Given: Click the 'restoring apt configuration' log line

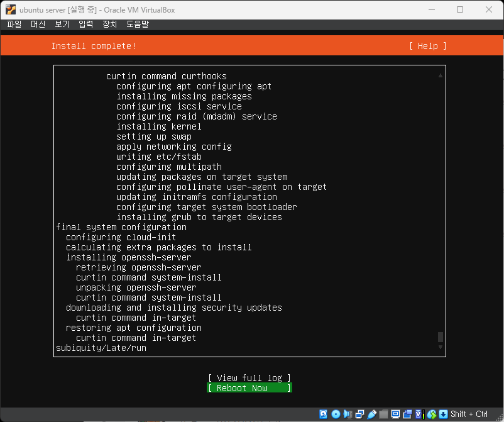Looking at the screenshot, I should pos(134,328).
